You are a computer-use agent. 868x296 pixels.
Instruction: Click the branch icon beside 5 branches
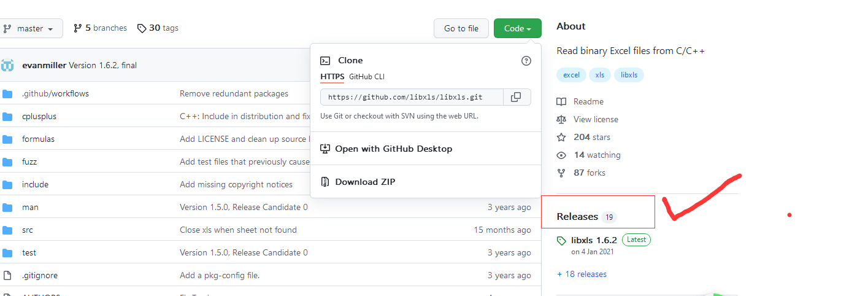pyautogui.click(x=77, y=28)
